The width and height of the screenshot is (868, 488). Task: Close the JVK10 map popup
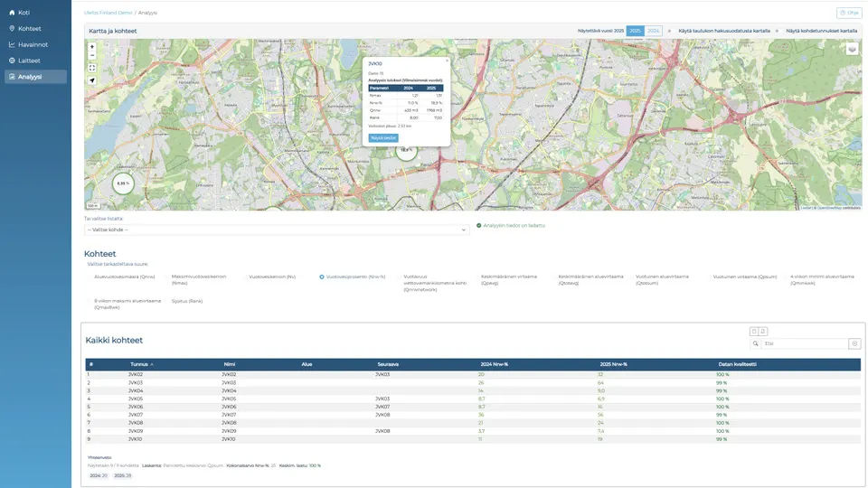coord(448,61)
